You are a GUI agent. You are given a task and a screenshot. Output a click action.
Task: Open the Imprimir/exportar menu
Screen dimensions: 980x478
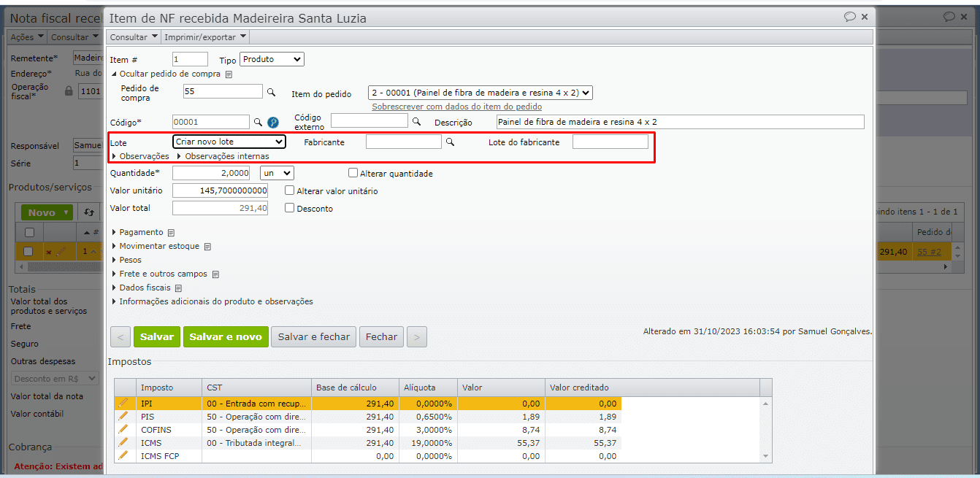[205, 36]
